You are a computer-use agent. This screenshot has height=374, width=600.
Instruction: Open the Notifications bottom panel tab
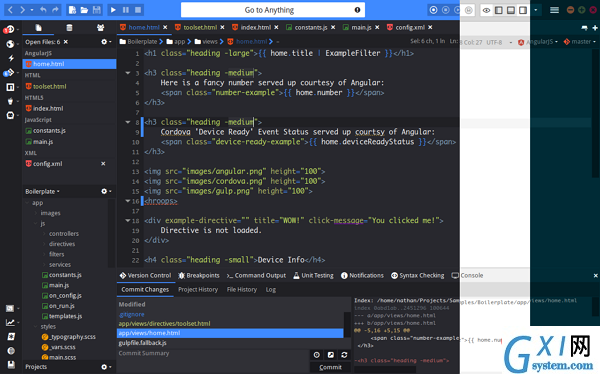362,275
